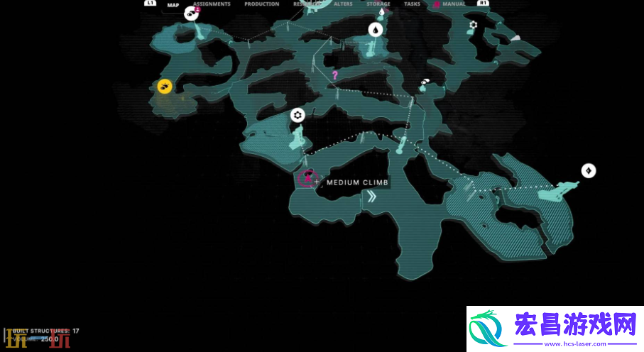Select the top-left metals marker with person badge
Screen dimensions: 644x352
(x=191, y=13)
